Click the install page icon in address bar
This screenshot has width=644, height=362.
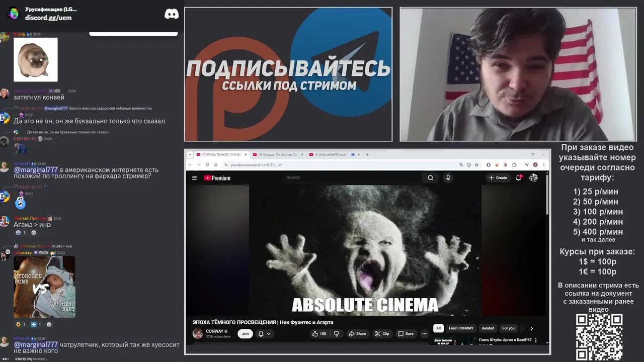click(x=468, y=164)
